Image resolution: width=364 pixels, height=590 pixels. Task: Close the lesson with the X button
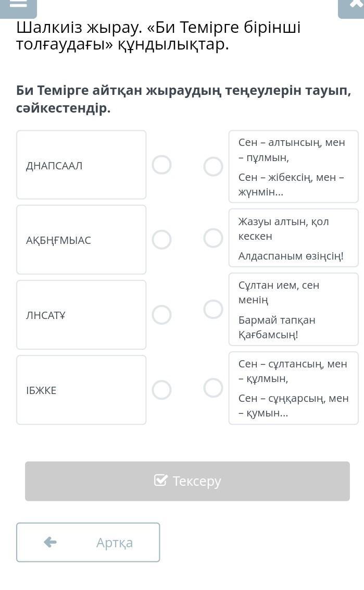[354, 5]
